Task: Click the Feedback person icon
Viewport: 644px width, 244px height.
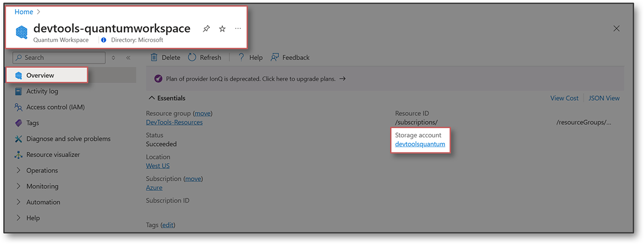Action: (x=275, y=57)
